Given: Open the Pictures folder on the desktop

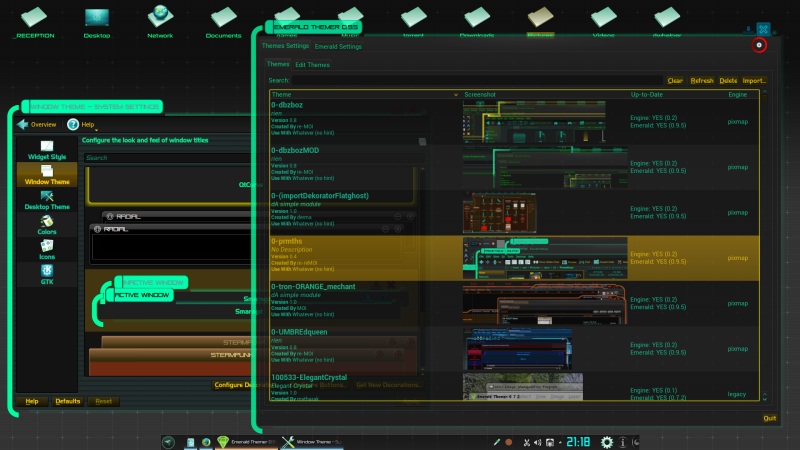Looking at the screenshot, I should pyautogui.click(x=540, y=21).
